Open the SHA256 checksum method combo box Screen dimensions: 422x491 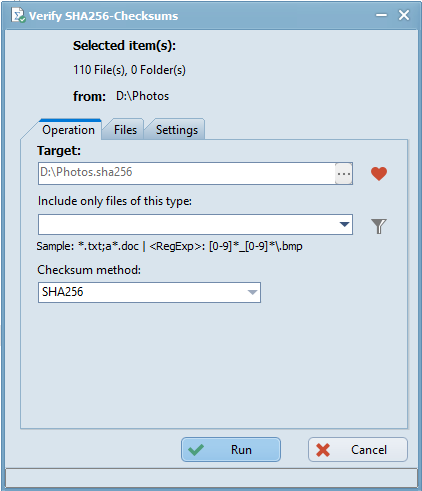click(149, 292)
